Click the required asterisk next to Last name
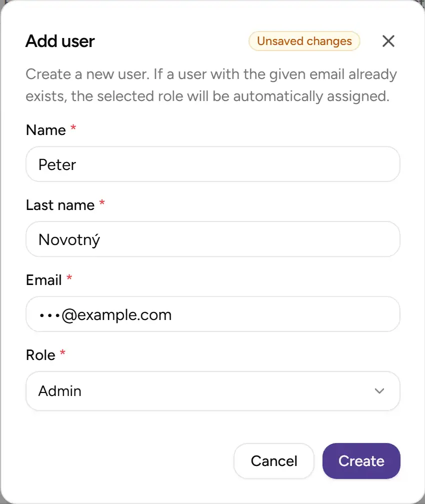The height and width of the screenshot is (504, 425). (x=101, y=201)
